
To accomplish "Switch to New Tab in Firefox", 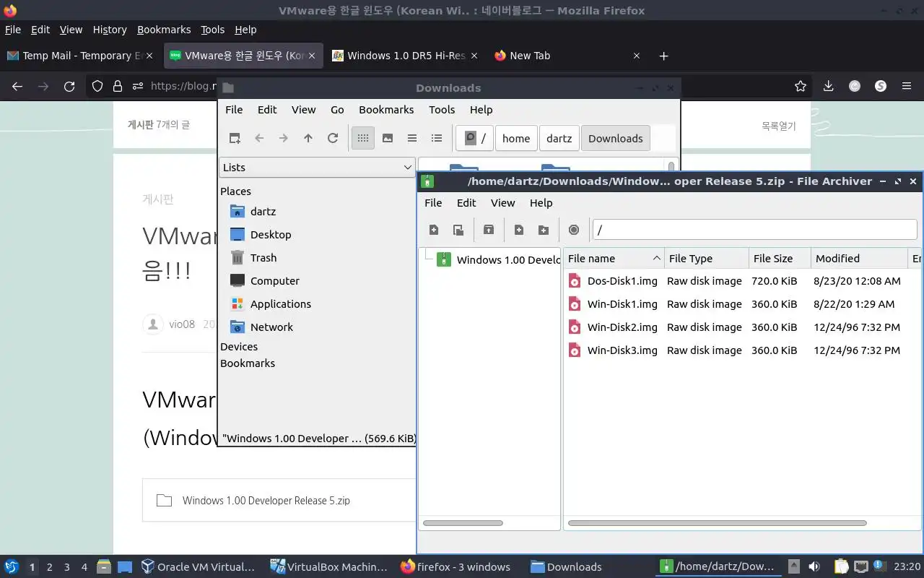I will 567,56.
